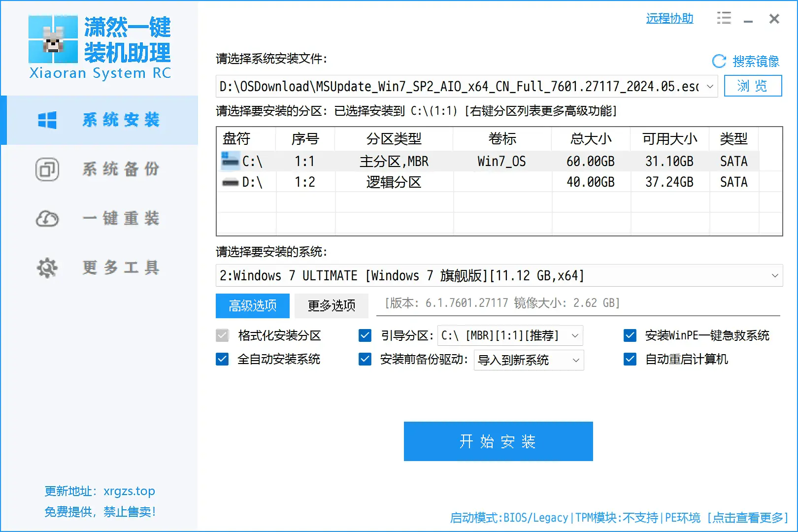The width and height of the screenshot is (798, 532).
Task: Click the Windows logo system install icon
Action: coord(47,120)
